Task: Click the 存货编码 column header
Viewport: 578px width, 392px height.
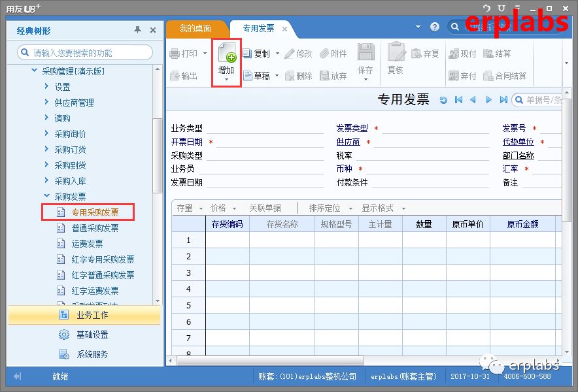Action: 227,224
